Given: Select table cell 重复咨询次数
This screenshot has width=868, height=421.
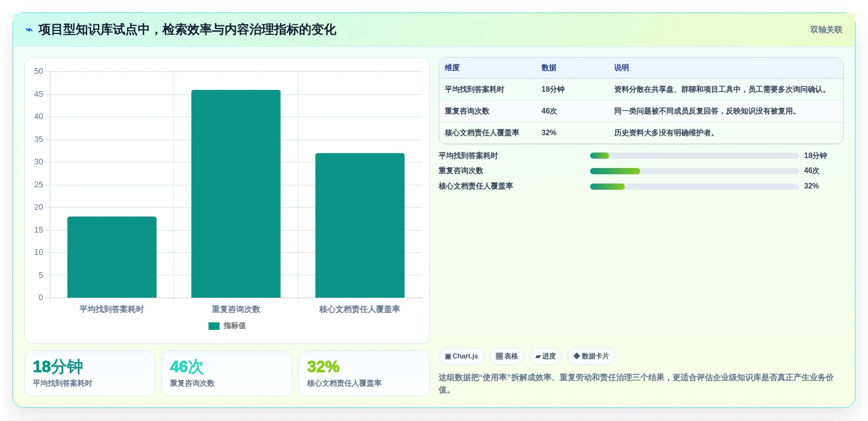Looking at the screenshot, I should [467, 112].
